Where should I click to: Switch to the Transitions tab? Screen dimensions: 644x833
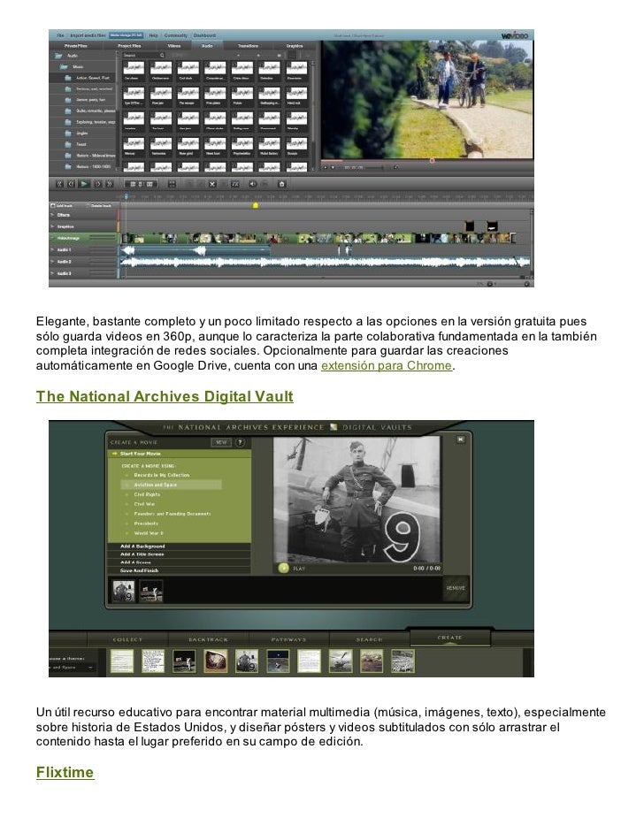(x=249, y=46)
